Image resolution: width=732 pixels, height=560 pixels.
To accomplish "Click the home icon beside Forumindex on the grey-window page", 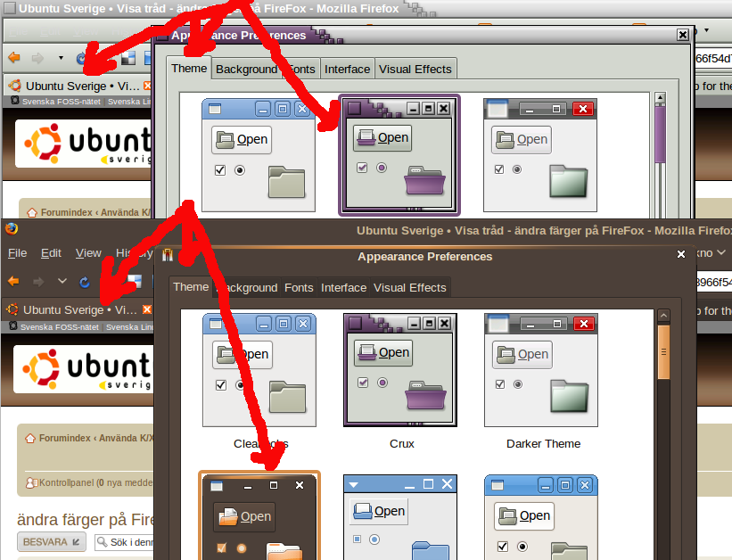I will (32, 212).
